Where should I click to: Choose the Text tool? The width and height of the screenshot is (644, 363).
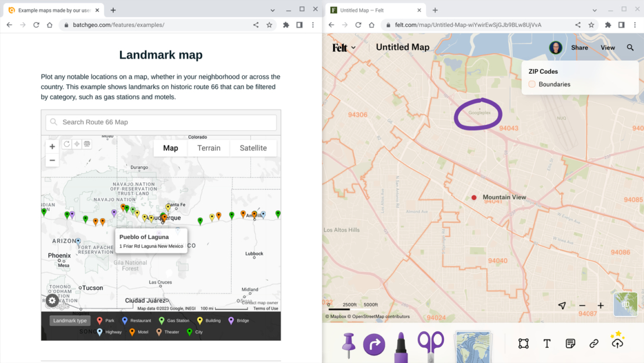(547, 344)
